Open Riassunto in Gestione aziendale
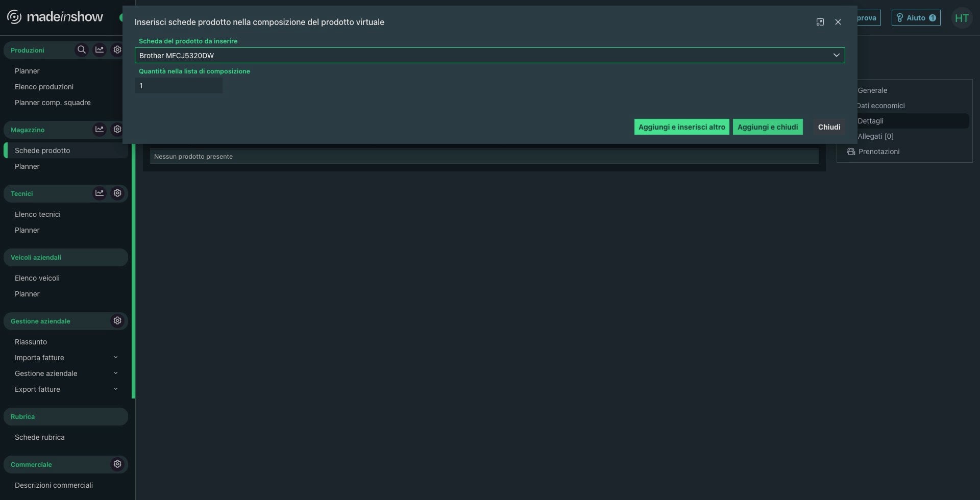This screenshot has width=980, height=500. [x=31, y=342]
